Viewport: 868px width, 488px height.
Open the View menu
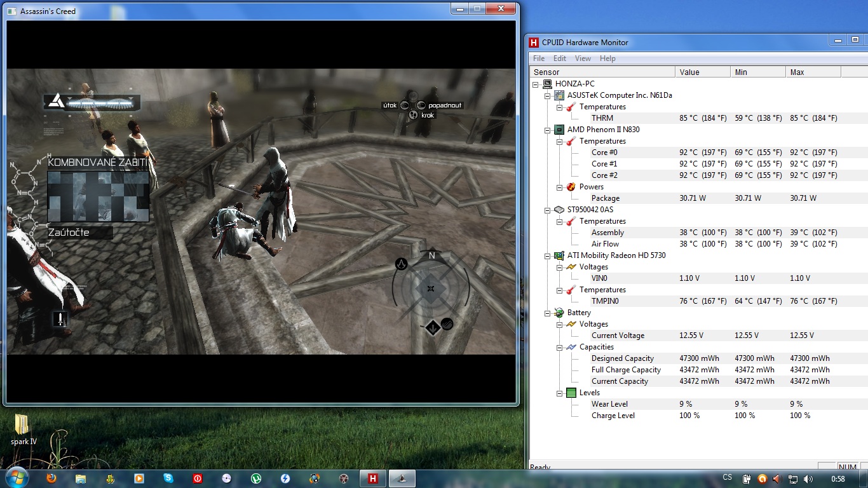pos(583,58)
